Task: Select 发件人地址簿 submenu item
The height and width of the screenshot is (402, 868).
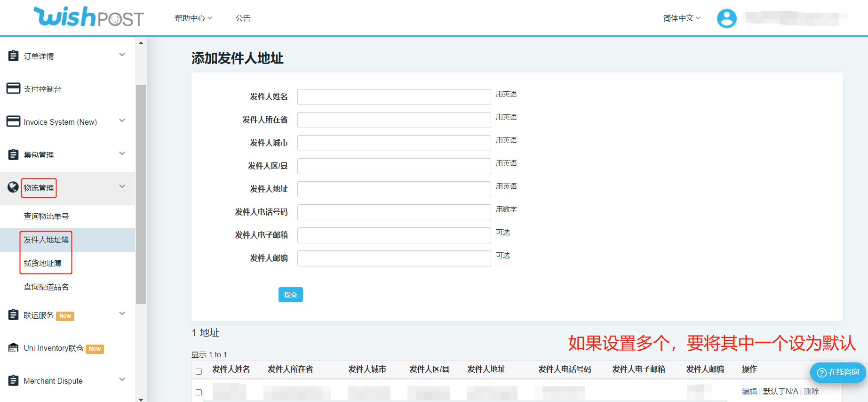Action: 46,240
